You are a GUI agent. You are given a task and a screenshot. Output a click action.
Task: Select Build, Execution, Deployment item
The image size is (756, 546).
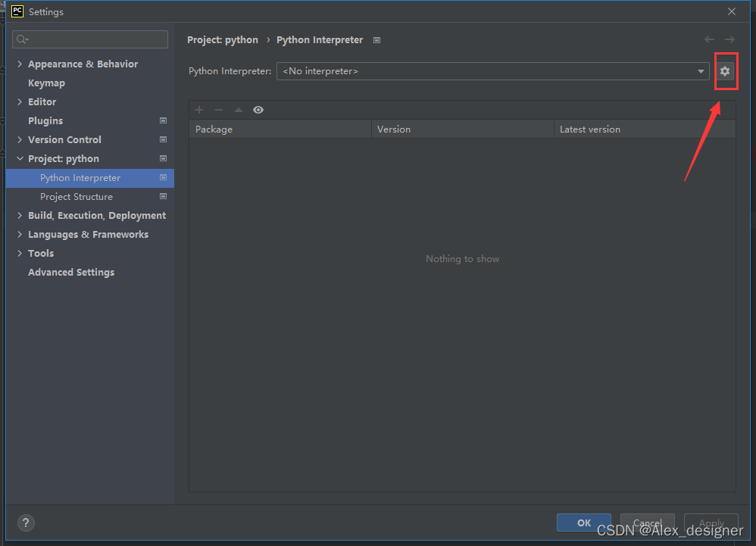click(x=97, y=215)
